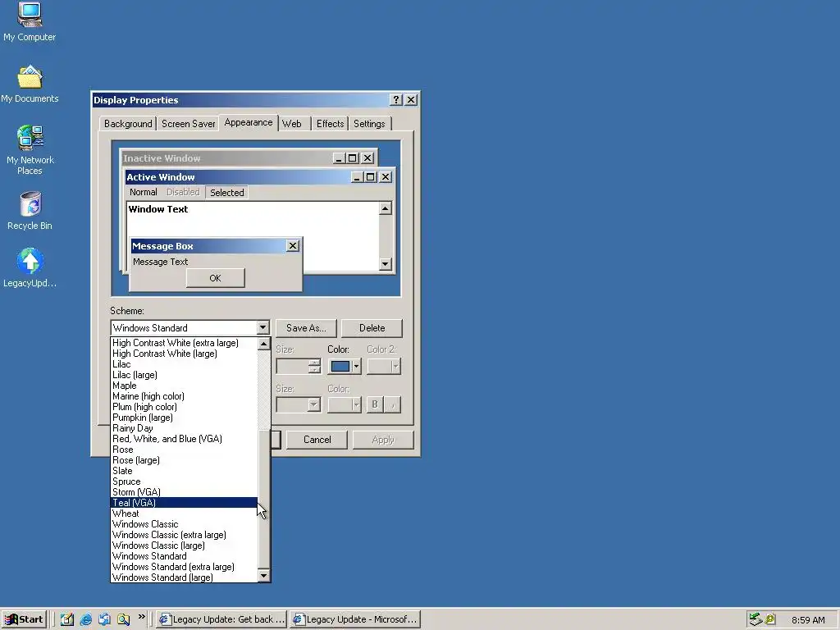Image resolution: width=840 pixels, height=630 pixels.
Task: Click the search folder quick launch icon
Action: click(x=123, y=619)
